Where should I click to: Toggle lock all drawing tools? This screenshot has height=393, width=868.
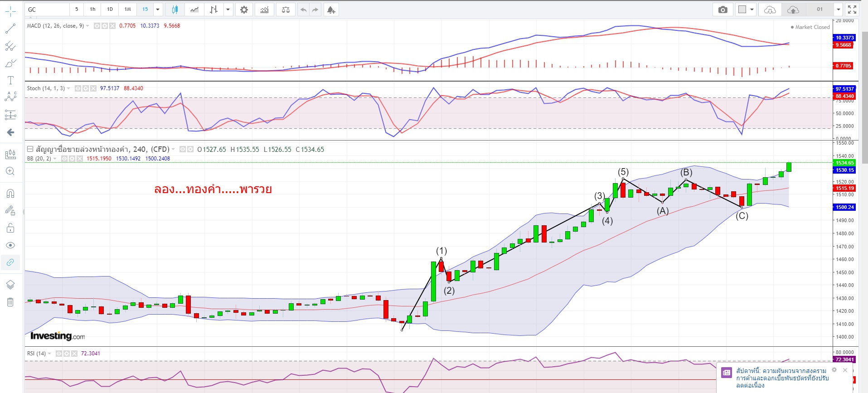click(10, 228)
